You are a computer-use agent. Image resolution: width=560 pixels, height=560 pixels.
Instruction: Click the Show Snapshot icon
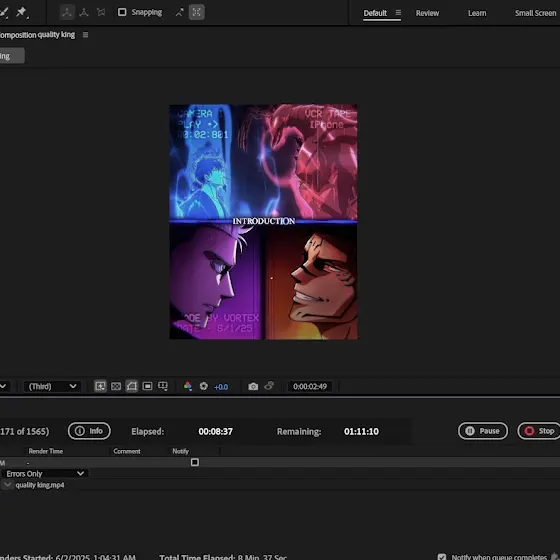click(x=269, y=386)
